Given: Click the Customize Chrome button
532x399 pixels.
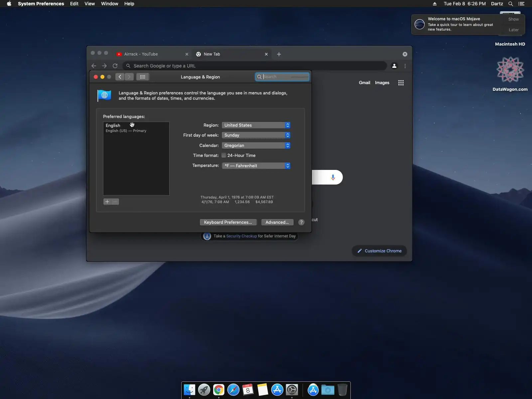Looking at the screenshot, I should click(379, 251).
